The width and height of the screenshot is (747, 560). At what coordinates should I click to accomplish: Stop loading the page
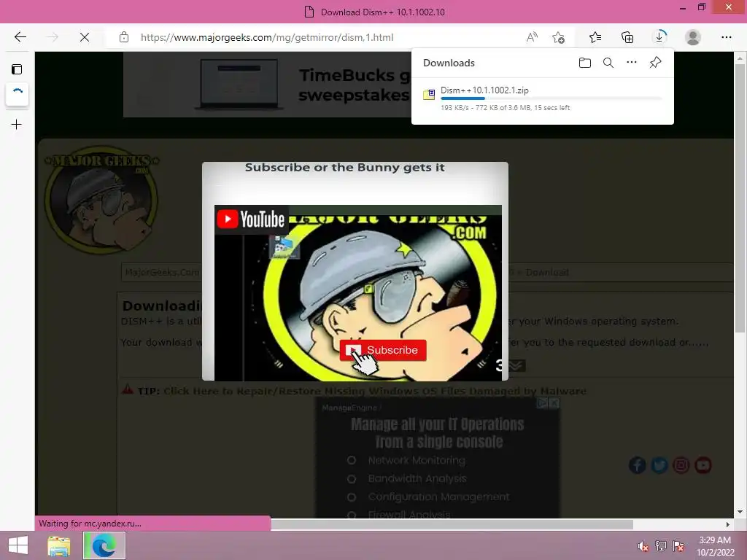pyautogui.click(x=85, y=37)
